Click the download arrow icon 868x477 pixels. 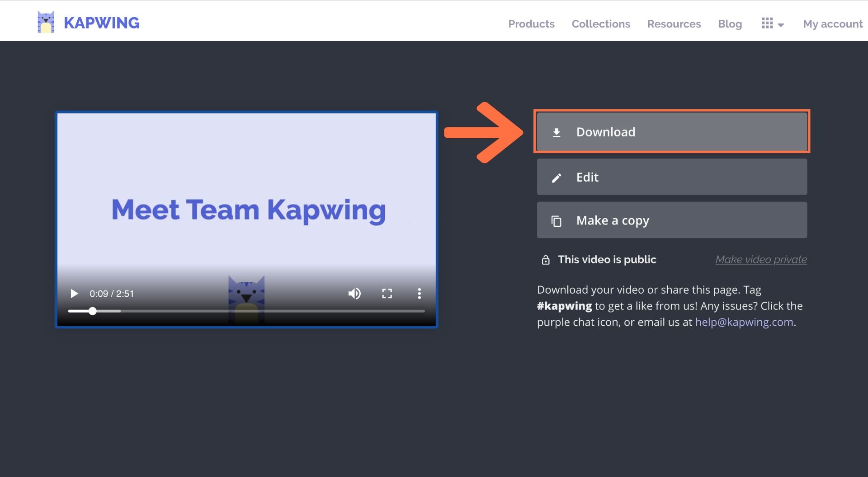click(557, 132)
